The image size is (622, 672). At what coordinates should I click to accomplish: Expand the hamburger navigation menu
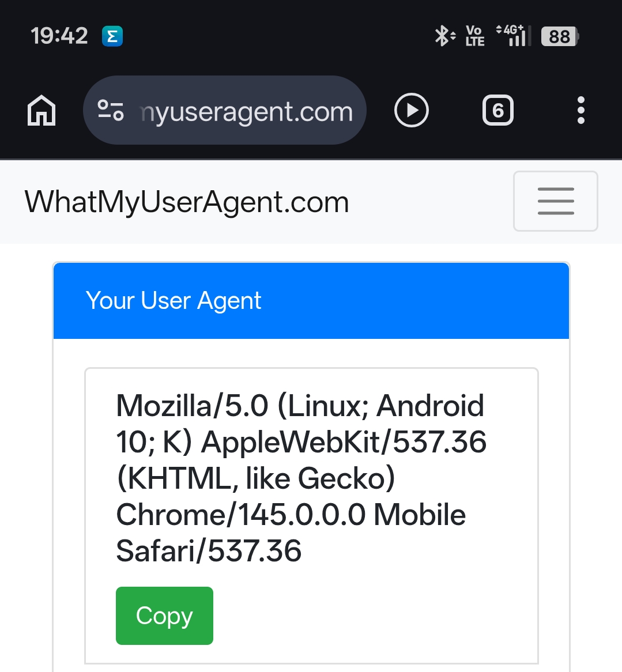(x=555, y=201)
